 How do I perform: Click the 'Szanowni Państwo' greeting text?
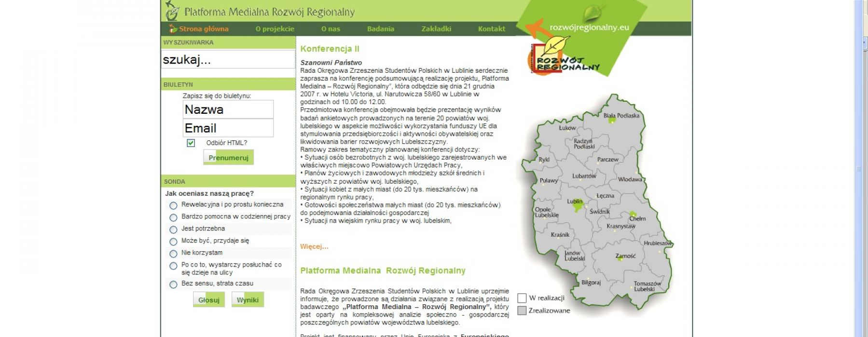tap(331, 63)
